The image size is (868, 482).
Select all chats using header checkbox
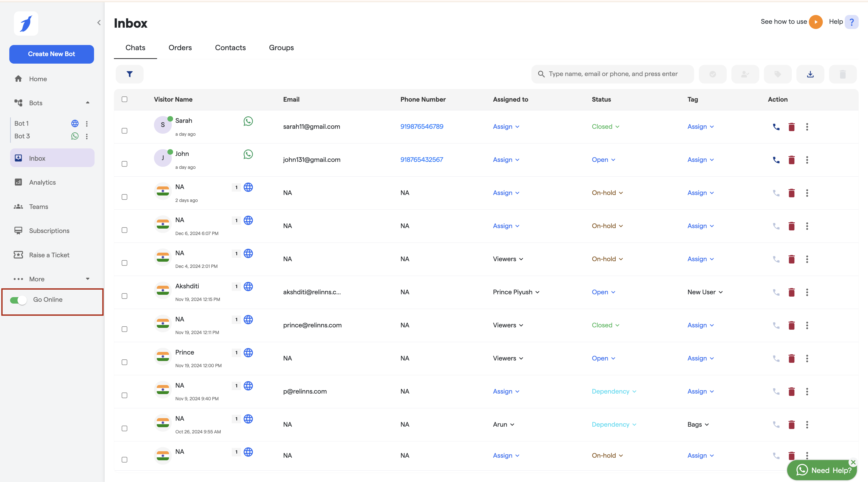pos(124,99)
